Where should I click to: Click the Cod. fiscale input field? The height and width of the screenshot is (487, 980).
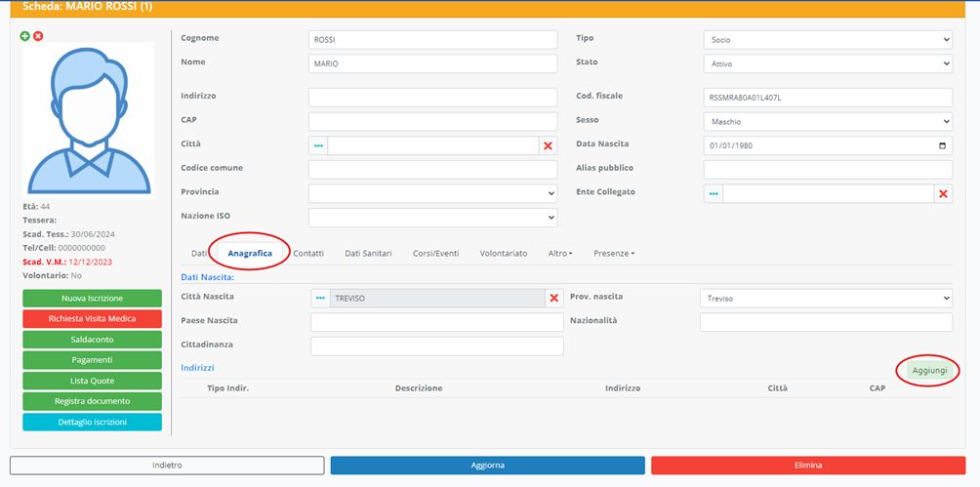click(x=827, y=98)
